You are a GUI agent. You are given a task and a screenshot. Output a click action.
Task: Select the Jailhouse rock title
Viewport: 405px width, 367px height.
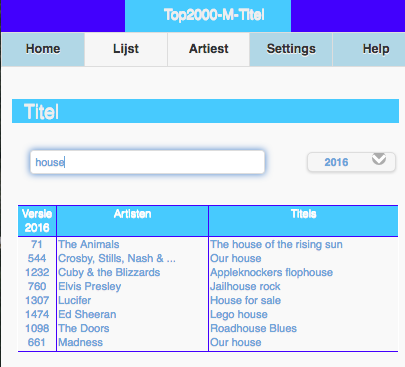tap(245, 286)
